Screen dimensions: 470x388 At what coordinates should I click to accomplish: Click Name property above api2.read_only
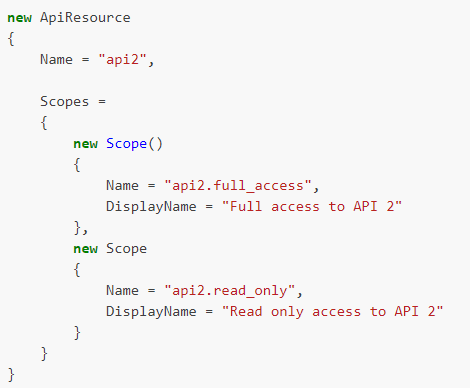tap(122, 291)
